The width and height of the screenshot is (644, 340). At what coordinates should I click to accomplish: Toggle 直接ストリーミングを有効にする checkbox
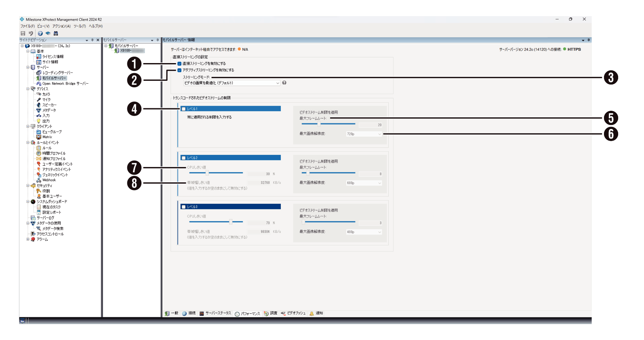pyautogui.click(x=180, y=63)
